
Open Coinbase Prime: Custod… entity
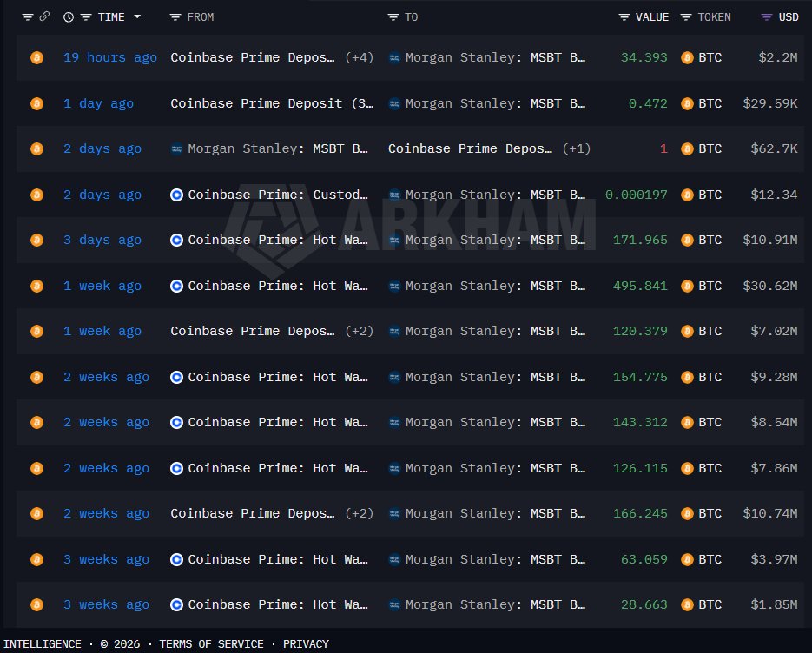[x=278, y=195]
